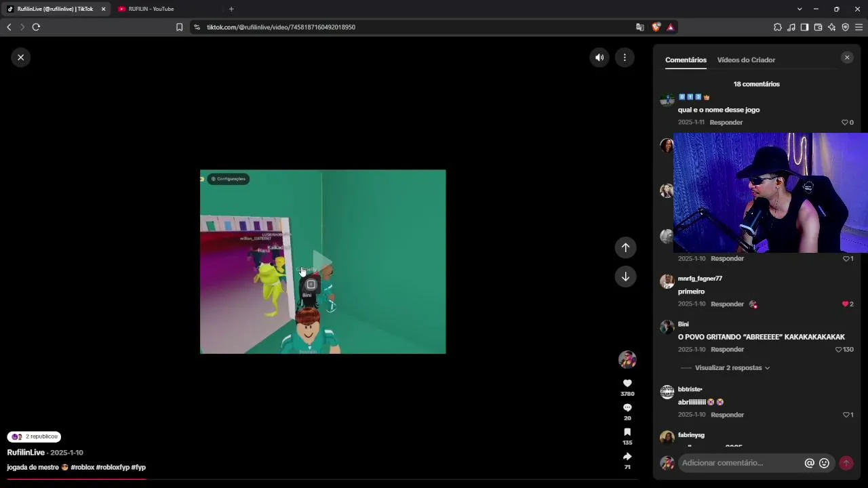868x488 pixels.
Task: Go to the previous video
Action: 626,247
